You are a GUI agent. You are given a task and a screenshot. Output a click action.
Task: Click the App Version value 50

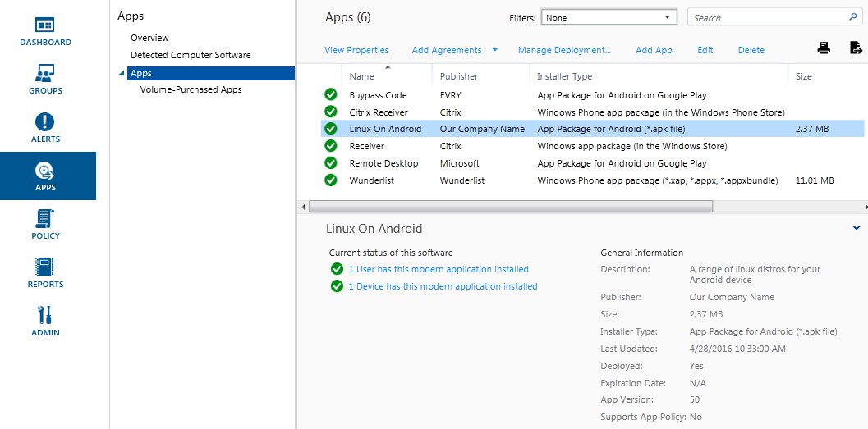[695, 399]
